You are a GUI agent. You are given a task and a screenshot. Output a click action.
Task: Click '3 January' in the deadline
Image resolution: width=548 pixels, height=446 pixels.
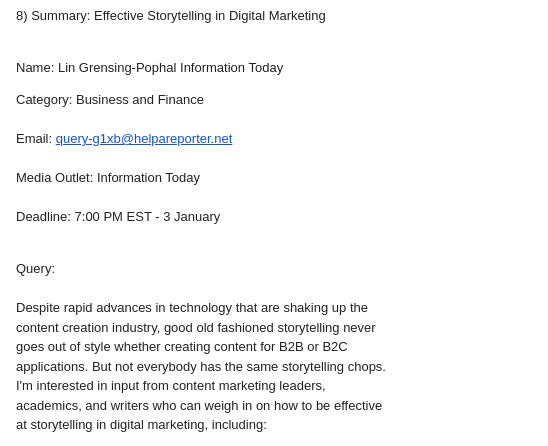tap(192, 217)
